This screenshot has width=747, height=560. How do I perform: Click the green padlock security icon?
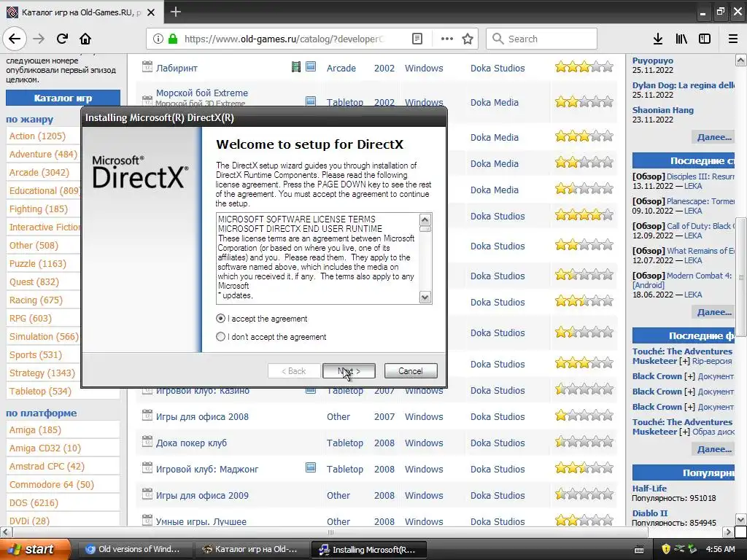(173, 39)
